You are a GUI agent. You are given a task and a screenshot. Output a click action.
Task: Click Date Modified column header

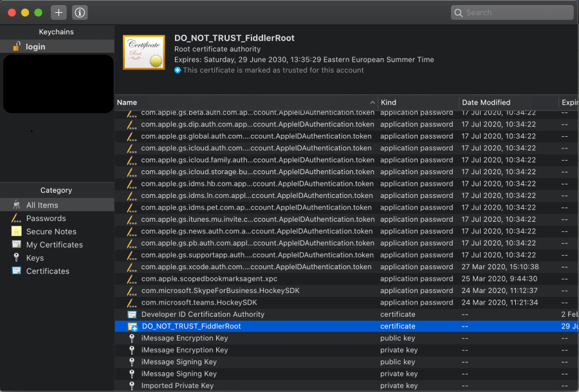tap(486, 102)
